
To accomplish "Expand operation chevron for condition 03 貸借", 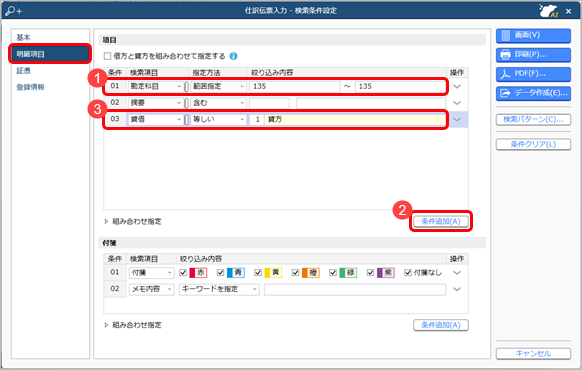I will [x=457, y=119].
